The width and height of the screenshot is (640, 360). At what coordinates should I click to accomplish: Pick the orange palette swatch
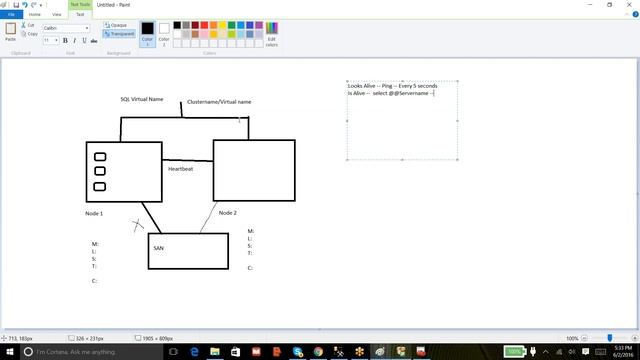coord(213,25)
